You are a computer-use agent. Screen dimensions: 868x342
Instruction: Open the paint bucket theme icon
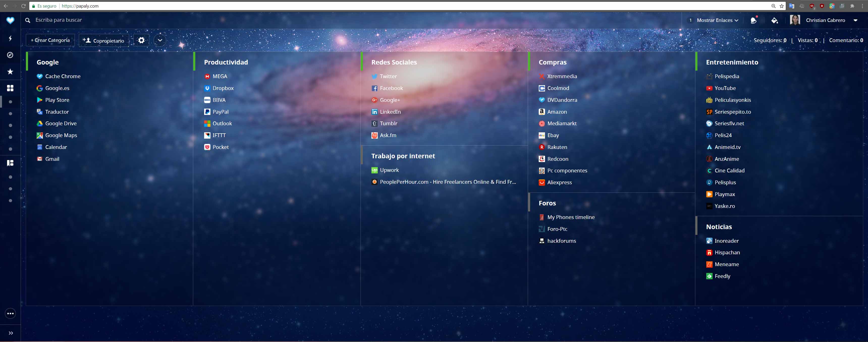pos(774,20)
